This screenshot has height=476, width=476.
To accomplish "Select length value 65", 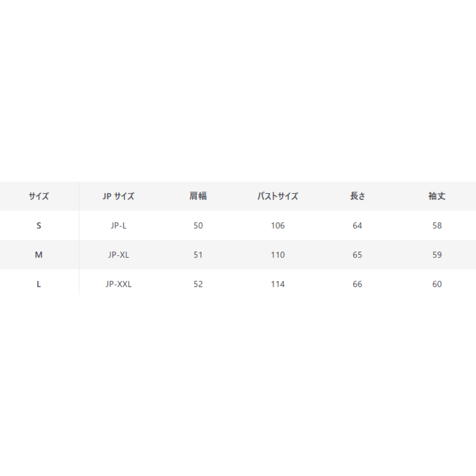I will tap(357, 255).
